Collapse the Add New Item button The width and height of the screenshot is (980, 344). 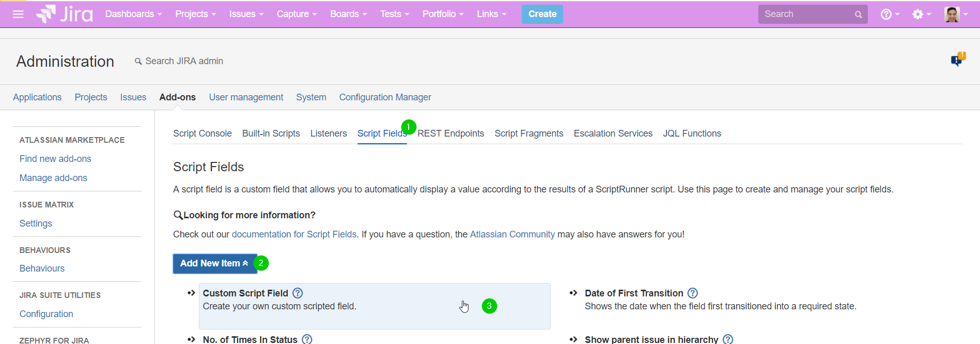[x=214, y=263]
